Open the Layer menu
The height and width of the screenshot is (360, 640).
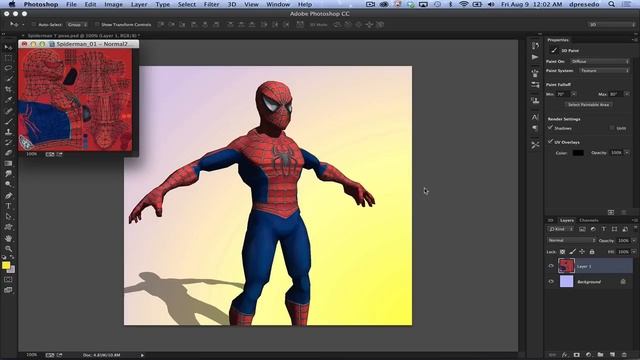point(139,4)
